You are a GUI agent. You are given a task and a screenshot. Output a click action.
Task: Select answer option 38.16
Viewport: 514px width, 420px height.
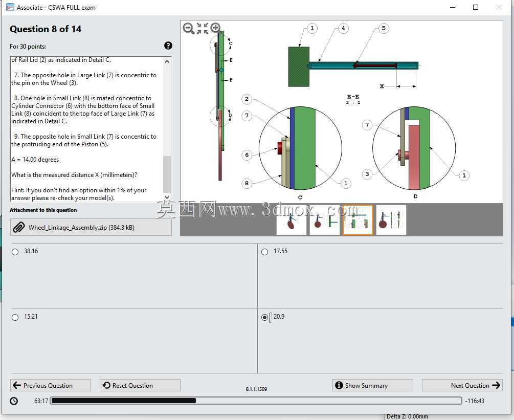(x=15, y=252)
